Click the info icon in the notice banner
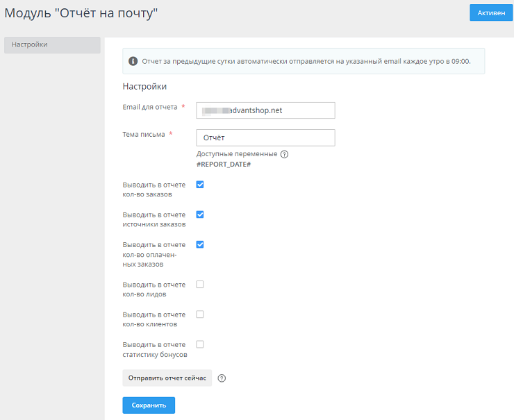The image size is (514, 420). (133, 61)
